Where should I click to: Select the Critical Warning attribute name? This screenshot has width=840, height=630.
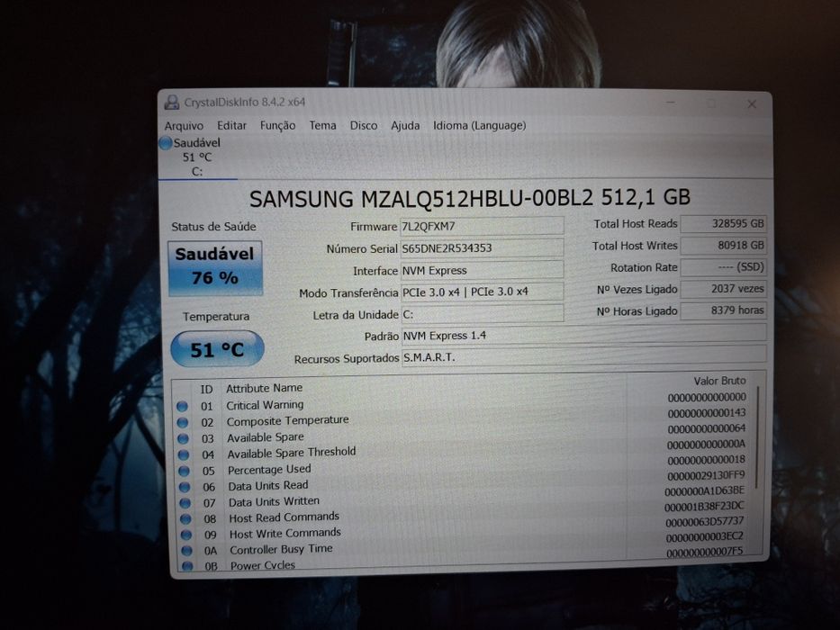click(265, 405)
